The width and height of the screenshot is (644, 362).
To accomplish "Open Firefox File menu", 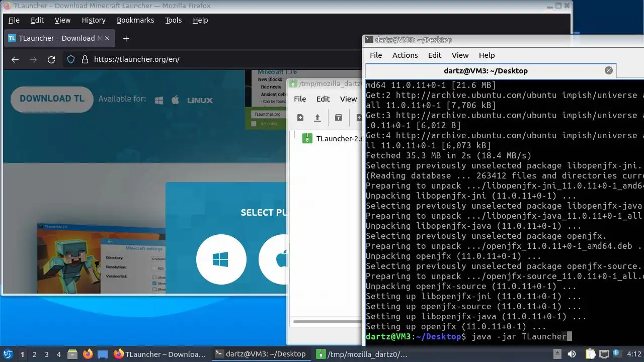I will pos(14,20).
